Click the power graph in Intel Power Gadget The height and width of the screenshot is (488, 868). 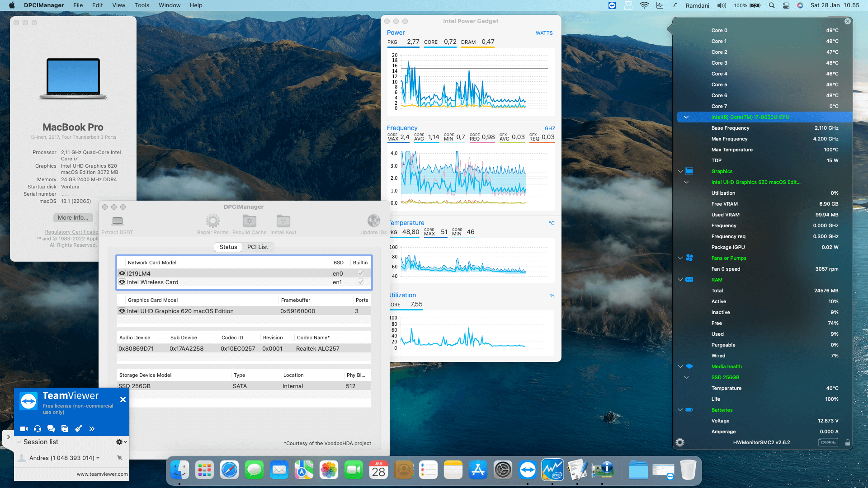click(470, 81)
